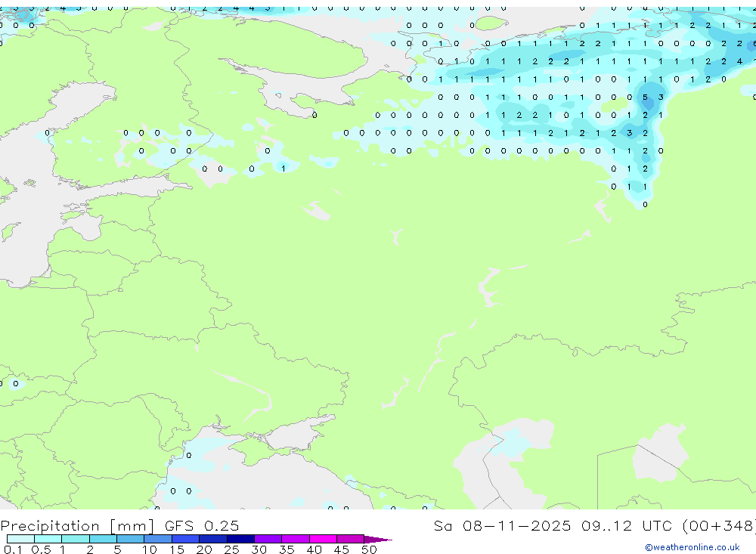Click the 'GFS 0.25' model label
Viewport: 756px width, 554px height.
(202, 526)
